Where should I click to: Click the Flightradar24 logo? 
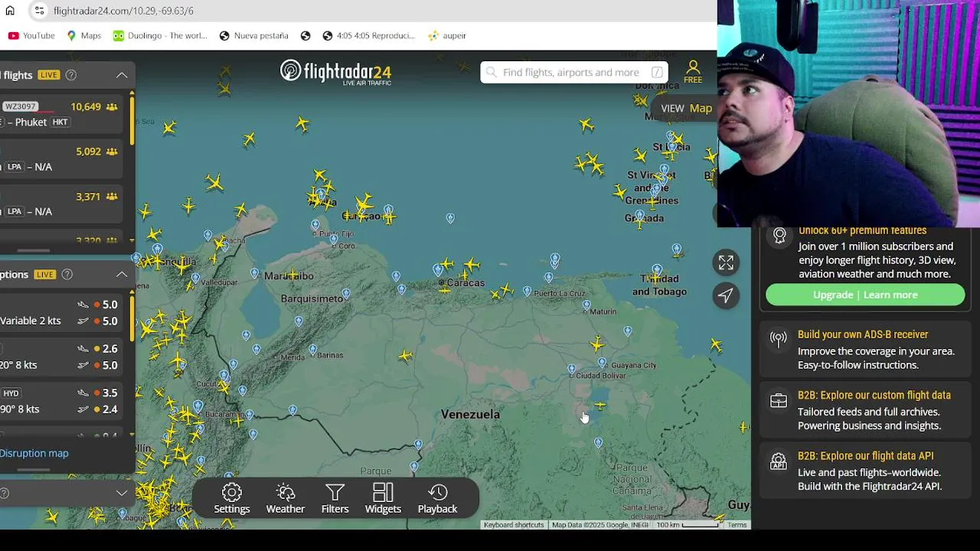[x=335, y=72]
